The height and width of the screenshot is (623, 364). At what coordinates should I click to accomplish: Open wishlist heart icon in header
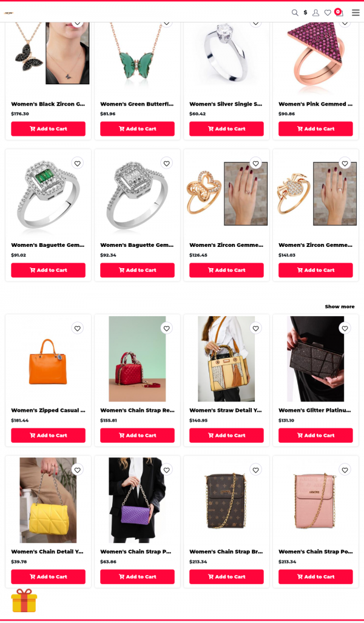(328, 13)
